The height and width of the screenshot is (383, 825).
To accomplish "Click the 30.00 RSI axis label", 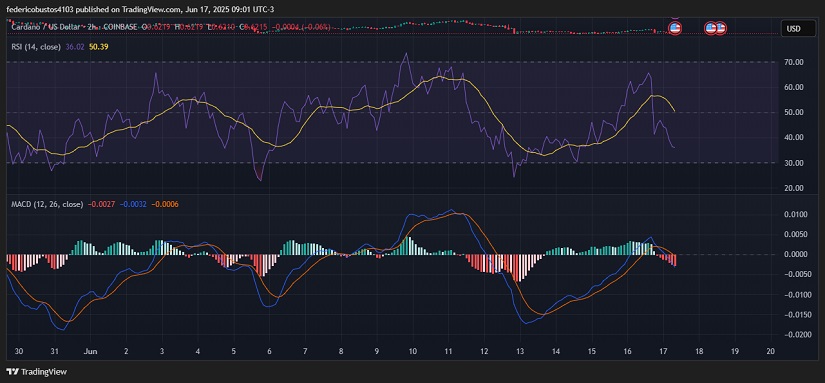I will coord(793,163).
